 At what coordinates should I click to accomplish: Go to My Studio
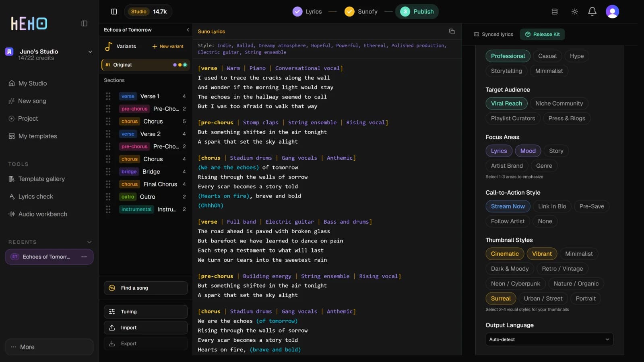(28, 83)
